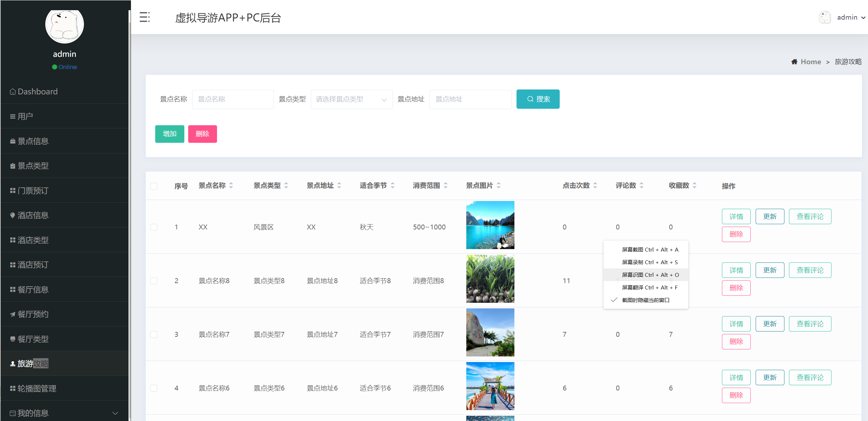Image resolution: width=868 pixels, height=421 pixels.
Task: Open 门票预订 management page
Action: coord(33,190)
